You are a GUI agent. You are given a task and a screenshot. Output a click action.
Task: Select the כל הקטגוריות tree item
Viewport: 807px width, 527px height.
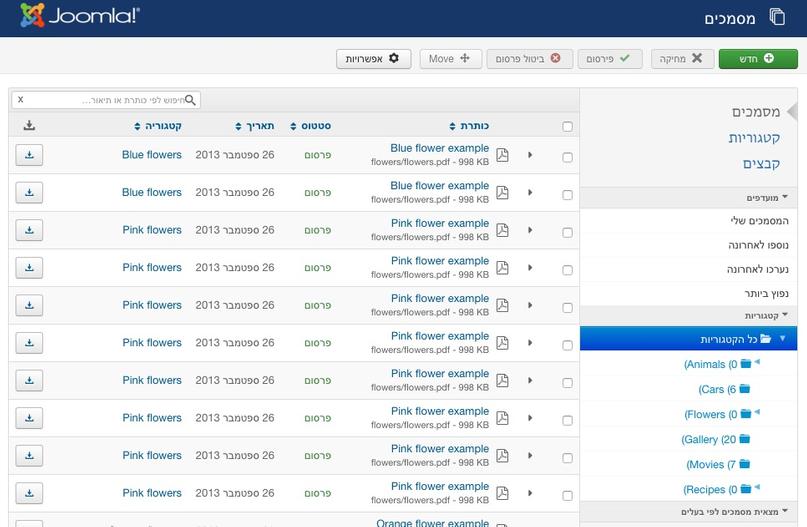point(689,339)
